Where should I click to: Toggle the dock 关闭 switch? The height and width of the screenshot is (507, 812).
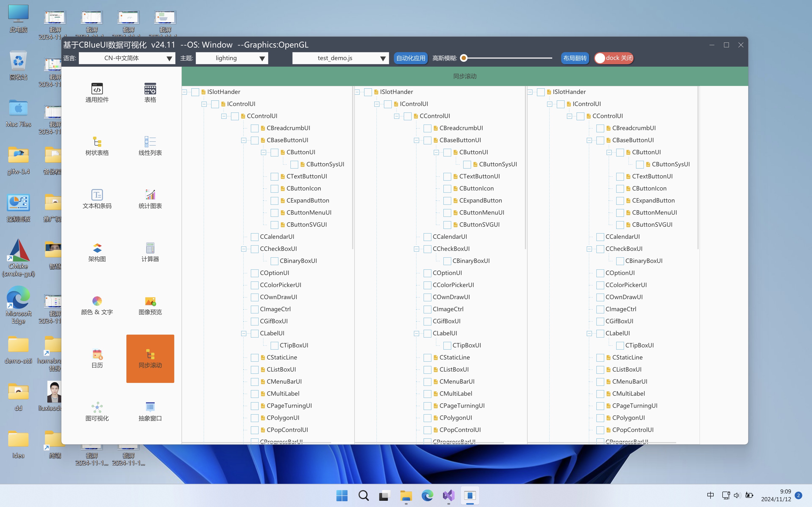pos(614,58)
